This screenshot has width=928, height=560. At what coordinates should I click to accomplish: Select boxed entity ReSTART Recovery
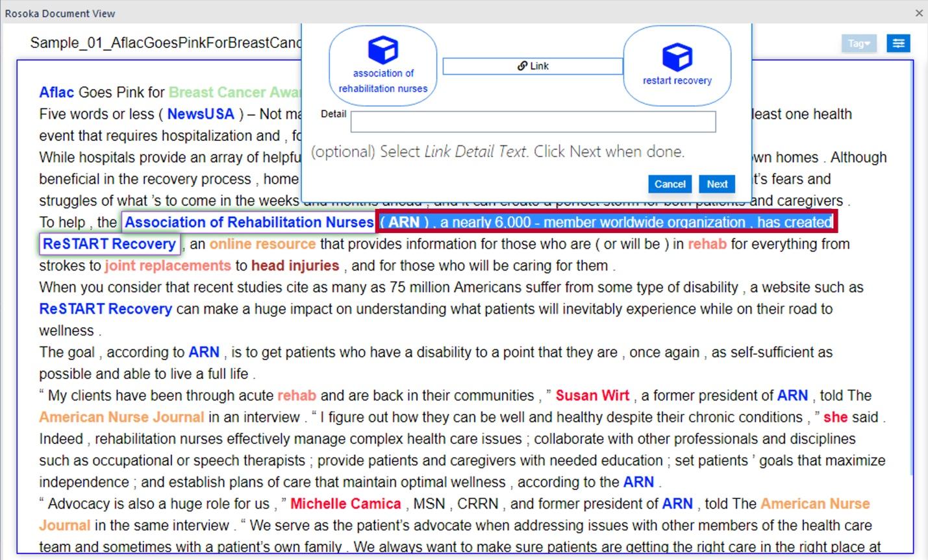[x=109, y=244]
